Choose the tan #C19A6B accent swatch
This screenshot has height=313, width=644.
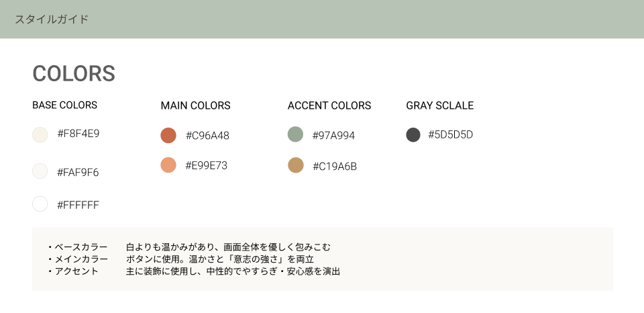(295, 165)
